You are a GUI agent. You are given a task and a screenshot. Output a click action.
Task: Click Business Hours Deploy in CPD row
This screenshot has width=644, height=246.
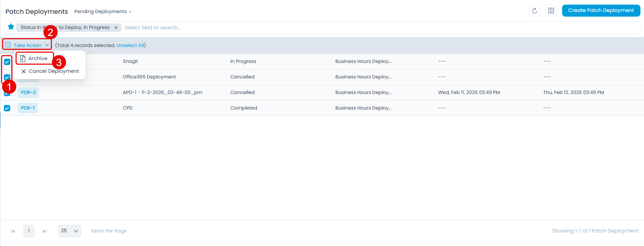pyautogui.click(x=363, y=108)
